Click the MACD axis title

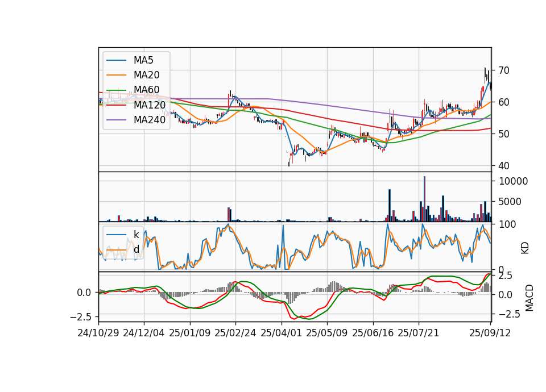[x=530, y=298]
